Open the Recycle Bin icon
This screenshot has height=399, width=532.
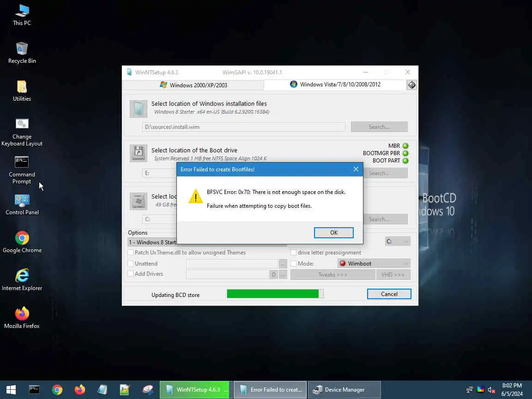pyautogui.click(x=22, y=53)
